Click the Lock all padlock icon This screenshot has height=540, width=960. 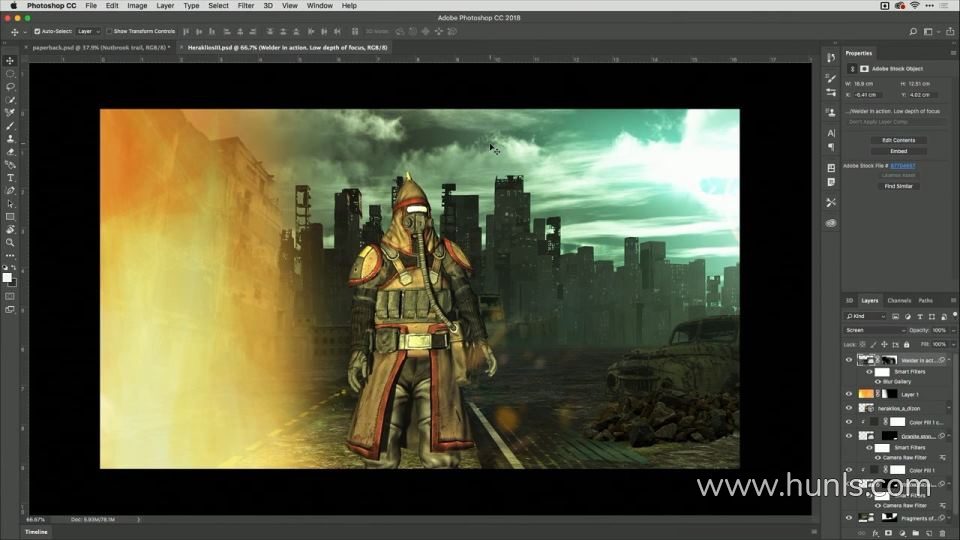pos(907,345)
